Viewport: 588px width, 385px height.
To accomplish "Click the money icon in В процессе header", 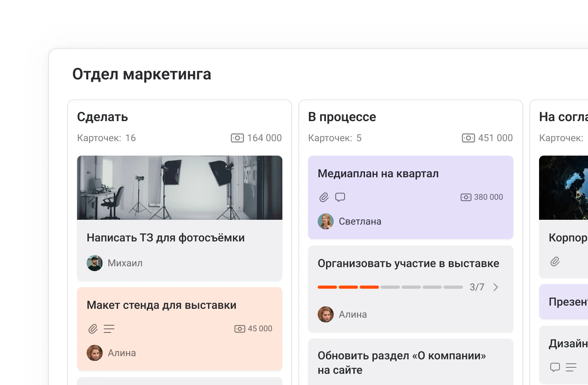I will click(468, 138).
